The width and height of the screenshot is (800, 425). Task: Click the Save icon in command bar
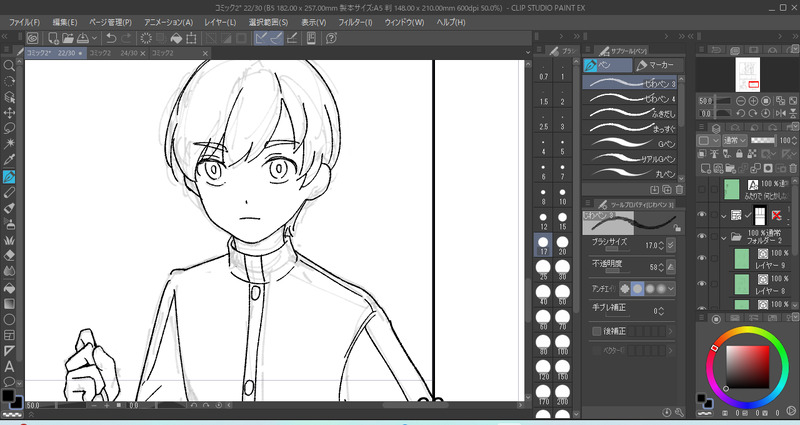pos(83,38)
